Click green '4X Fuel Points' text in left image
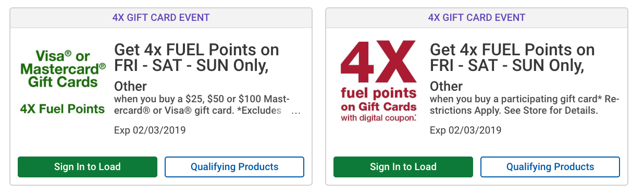The image size is (644, 192). [x=63, y=109]
